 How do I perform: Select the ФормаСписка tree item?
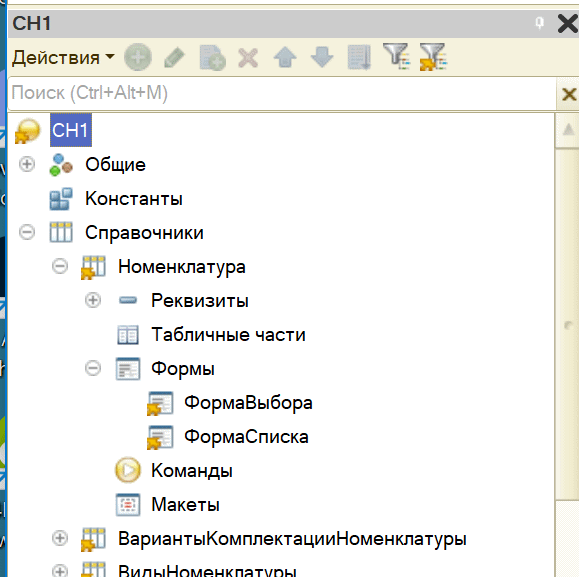click(246, 436)
